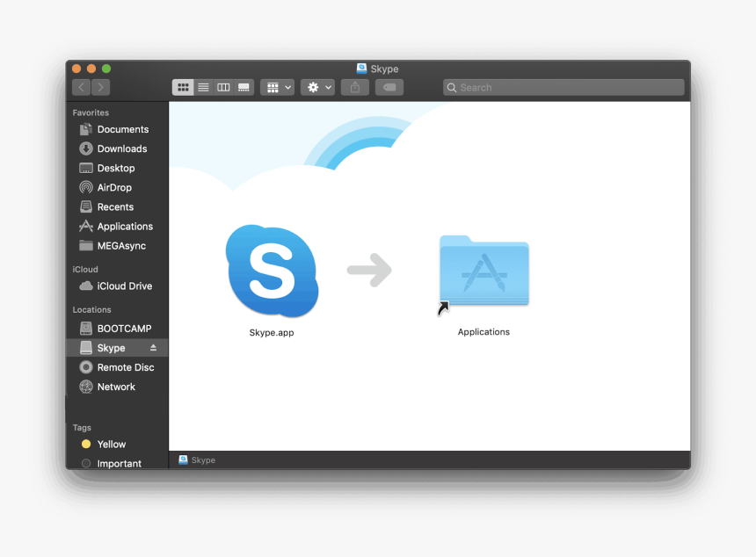Select the Skype.app icon
Viewport: 756px width, 557px height.
point(272,271)
